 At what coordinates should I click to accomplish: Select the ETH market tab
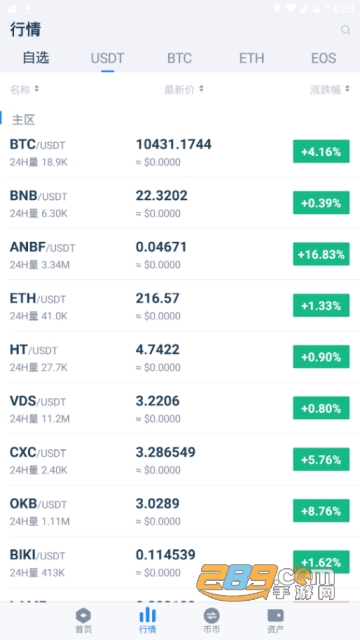251,58
